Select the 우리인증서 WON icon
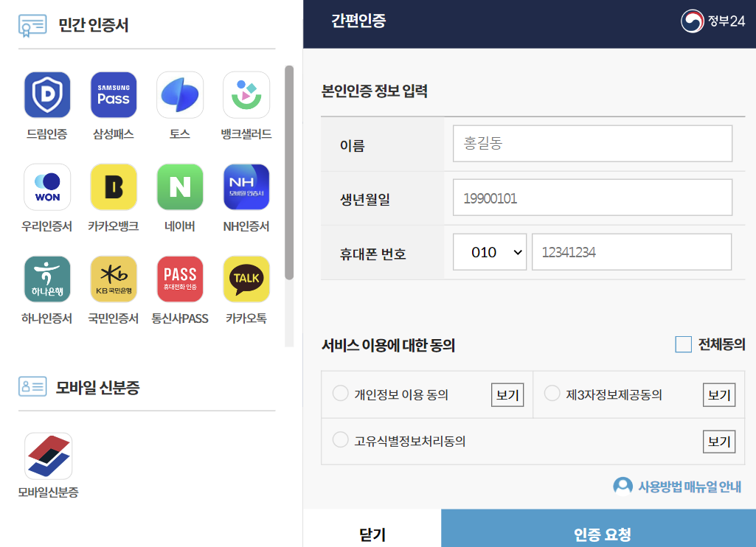The width and height of the screenshot is (756, 547). [47, 187]
